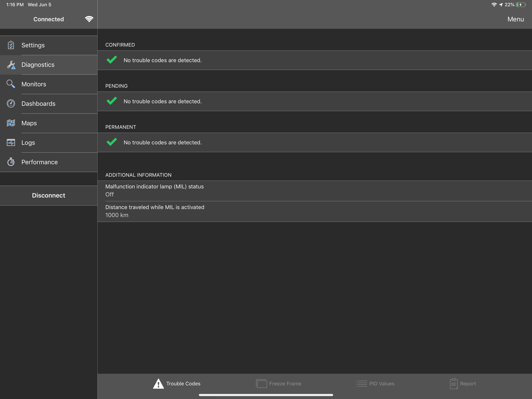Tap the '1000 km' value
532x399 pixels.
117,215
